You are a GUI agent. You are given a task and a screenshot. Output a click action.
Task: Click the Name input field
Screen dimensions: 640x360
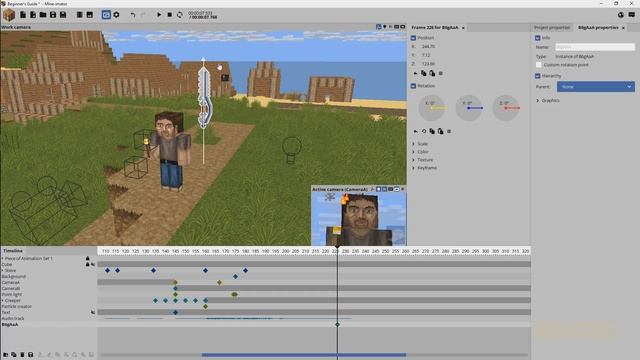pyautogui.click(x=595, y=47)
